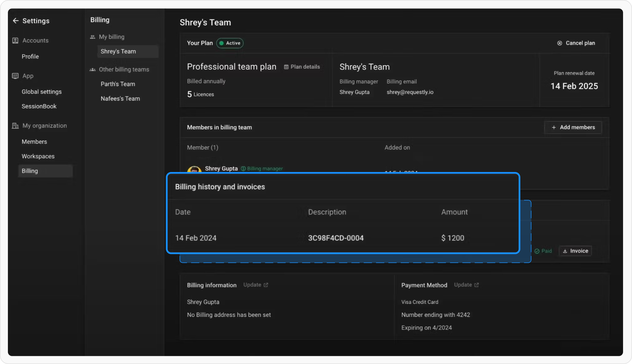Click the back arrow beside Settings
Image resolution: width=632 pixels, height=364 pixels.
[16, 21]
